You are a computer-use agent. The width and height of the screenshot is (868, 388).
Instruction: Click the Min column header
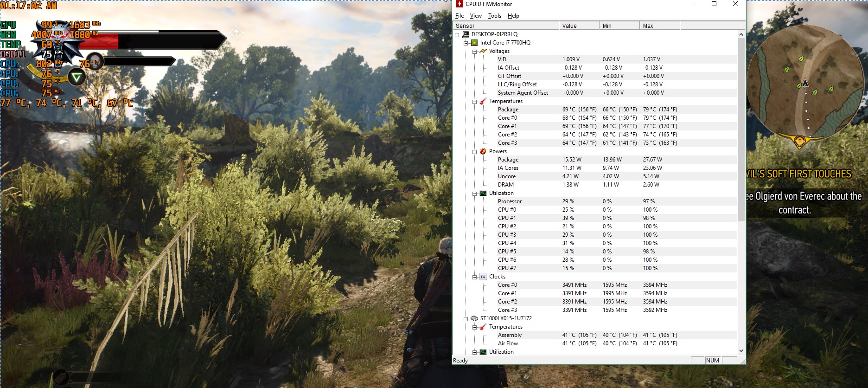point(619,26)
